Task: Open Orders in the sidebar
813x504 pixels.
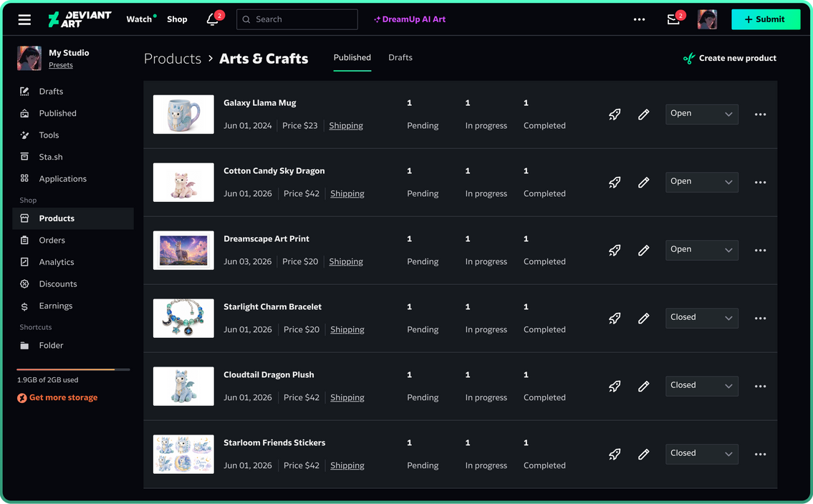Action: click(x=72, y=241)
